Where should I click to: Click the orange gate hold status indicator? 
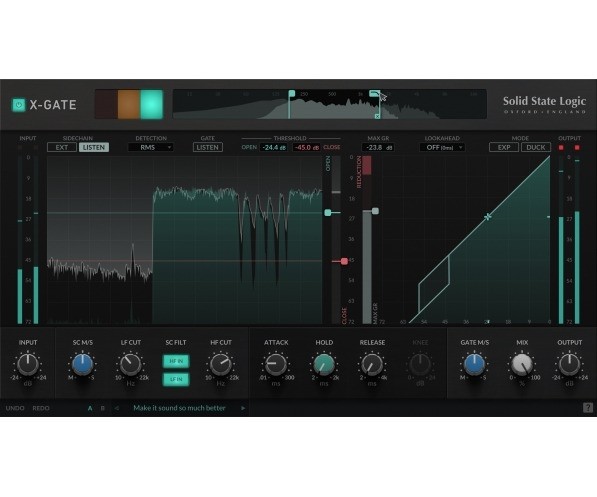(129, 104)
